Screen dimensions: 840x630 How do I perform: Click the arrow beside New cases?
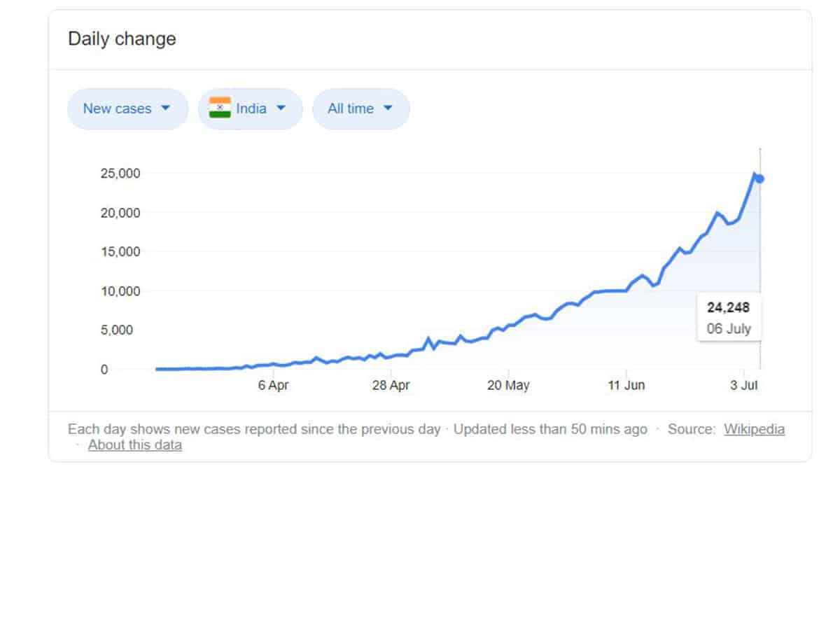[165, 108]
